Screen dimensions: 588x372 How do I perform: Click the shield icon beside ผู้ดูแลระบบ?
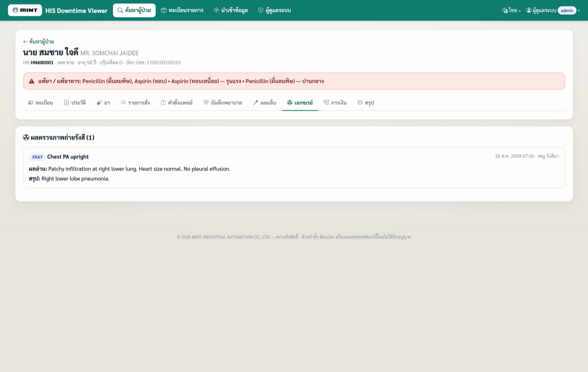(x=261, y=10)
